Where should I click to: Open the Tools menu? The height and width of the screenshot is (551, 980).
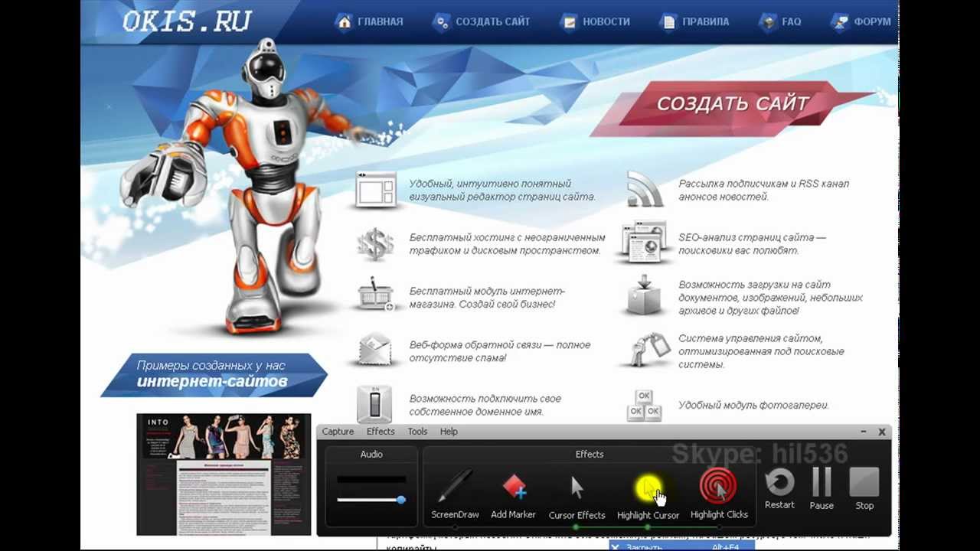click(x=417, y=432)
